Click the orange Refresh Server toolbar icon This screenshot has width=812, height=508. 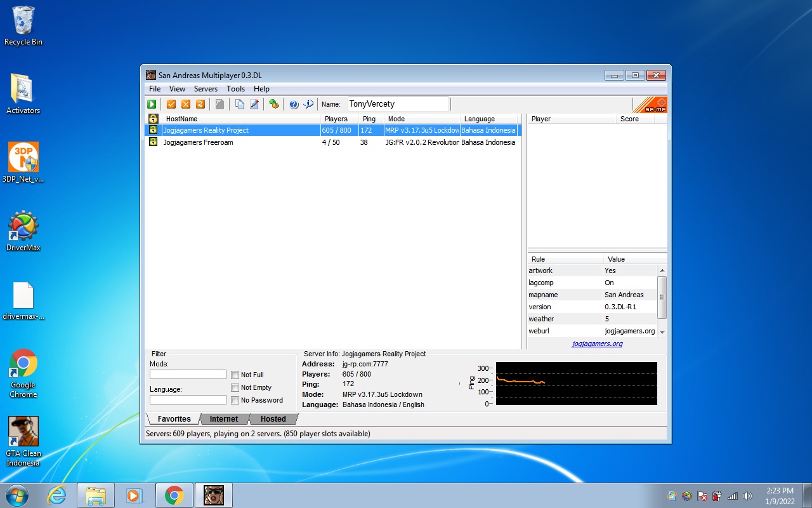pos(200,104)
